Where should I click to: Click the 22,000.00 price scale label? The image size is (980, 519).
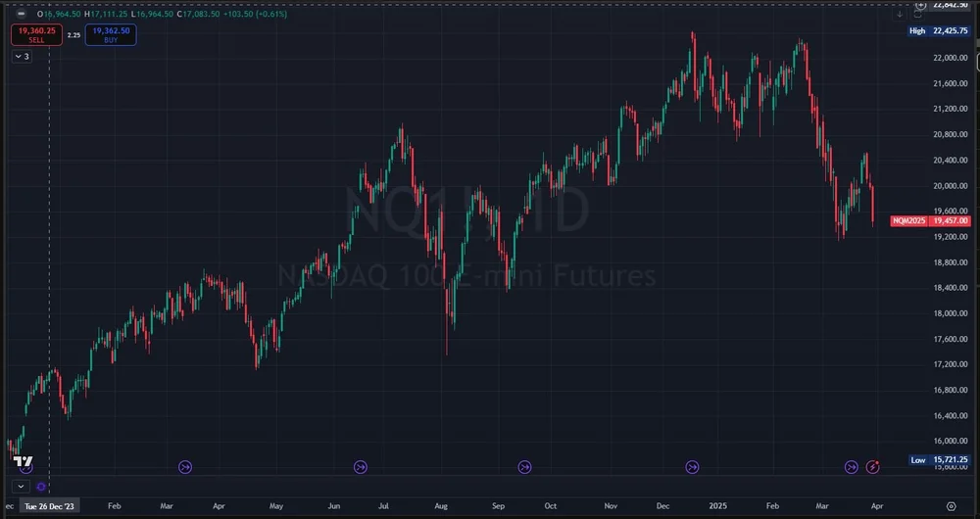pyautogui.click(x=950, y=58)
